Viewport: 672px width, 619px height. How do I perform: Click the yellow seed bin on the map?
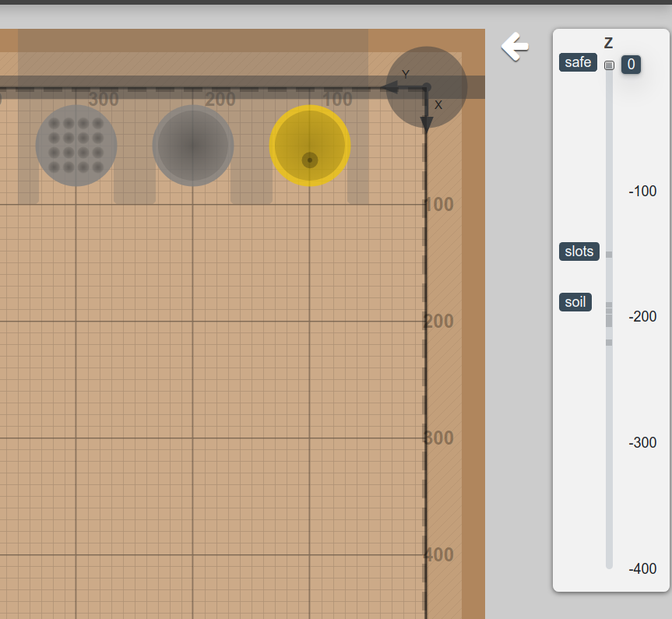pos(309,145)
